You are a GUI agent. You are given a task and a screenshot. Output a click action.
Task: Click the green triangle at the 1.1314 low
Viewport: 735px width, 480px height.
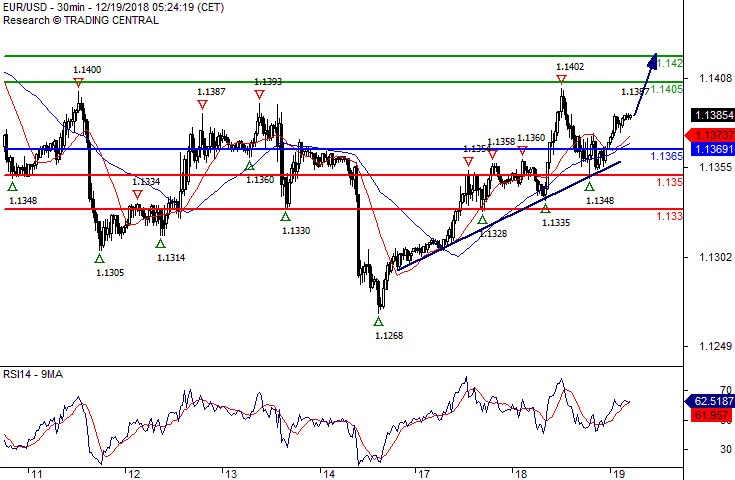pyautogui.click(x=160, y=243)
